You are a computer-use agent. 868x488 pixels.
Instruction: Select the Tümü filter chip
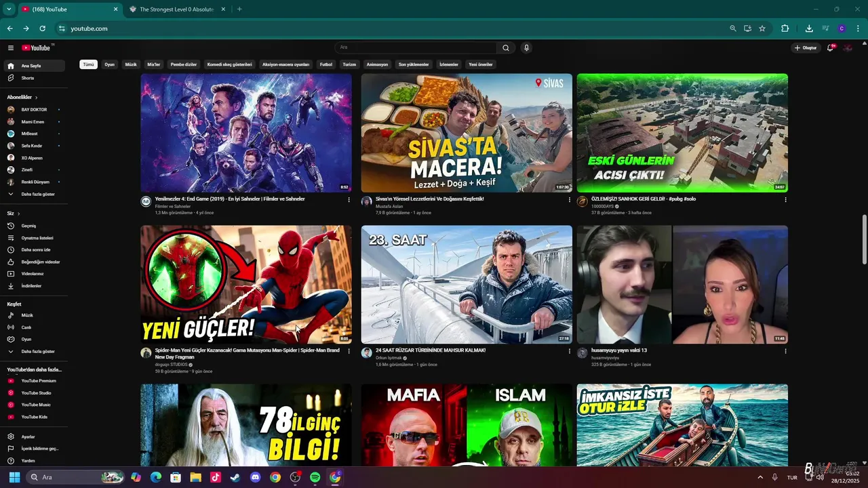click(x=88, y=64)
